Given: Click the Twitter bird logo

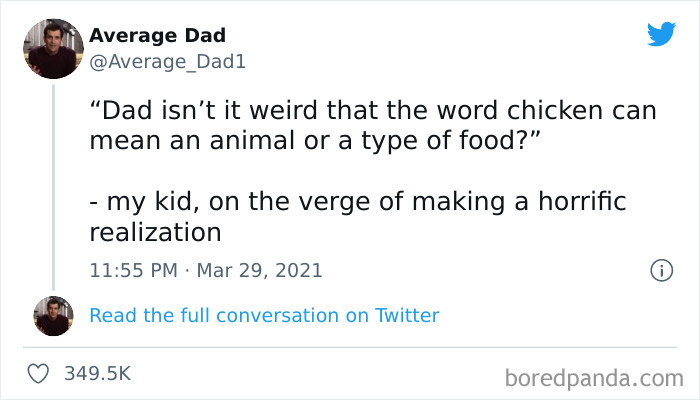Looking at the screenshot, I should (661, 34).
